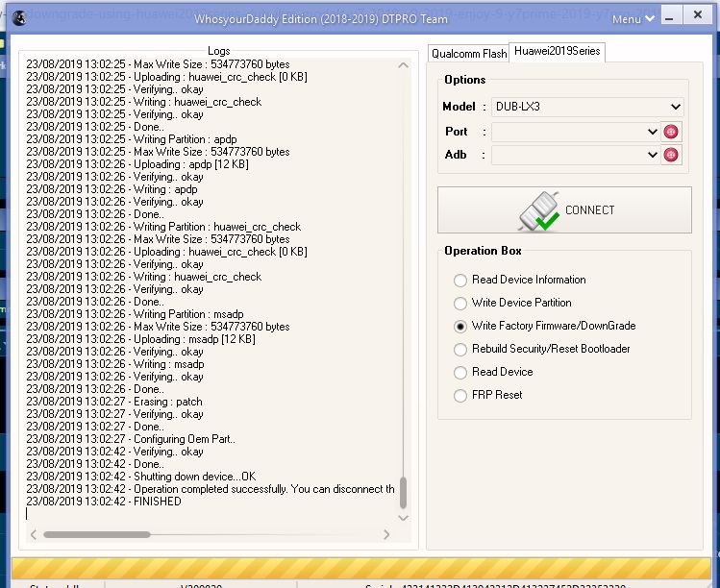Click the horizontal scrollbar thumb in logs
Screen dimensions: 720x588
(x=97, y=534)
